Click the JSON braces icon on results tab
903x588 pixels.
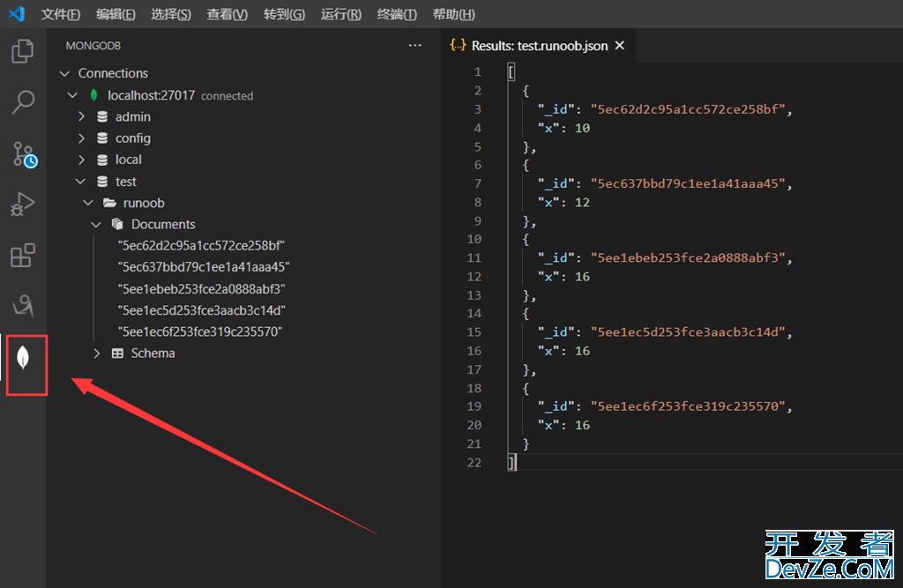pyautogui.click(x=458, y=45)
